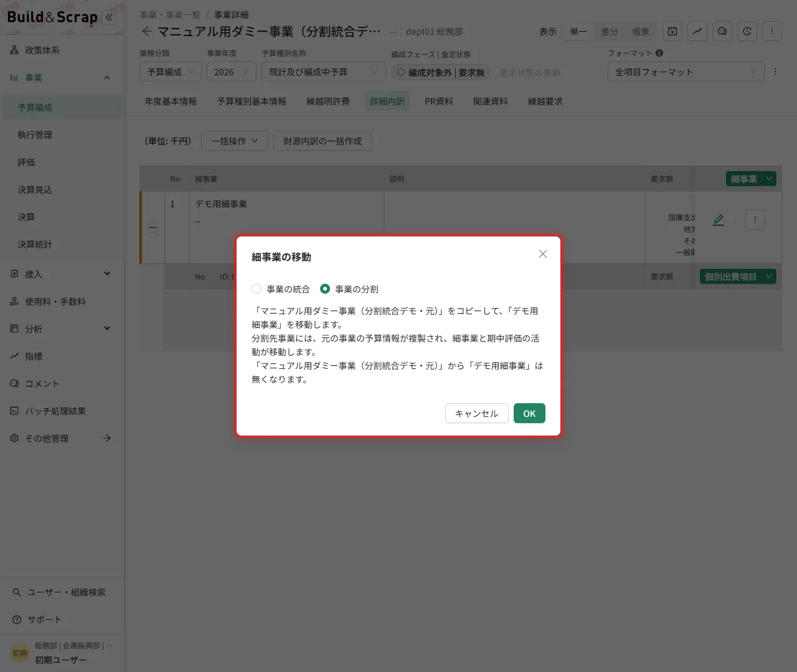Screen dimensions: 797x672
Task: Click the 個別出費項目 button
Action: point(731,276)
